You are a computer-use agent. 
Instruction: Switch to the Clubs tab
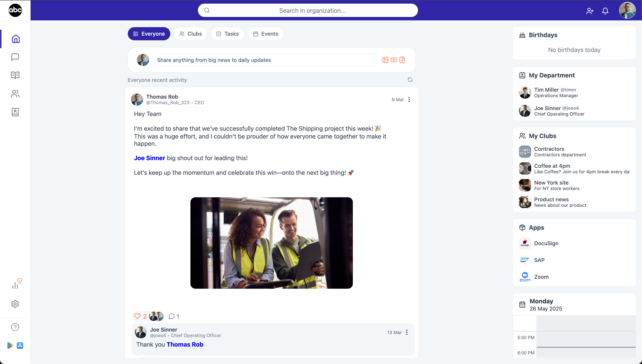(190, 34)
